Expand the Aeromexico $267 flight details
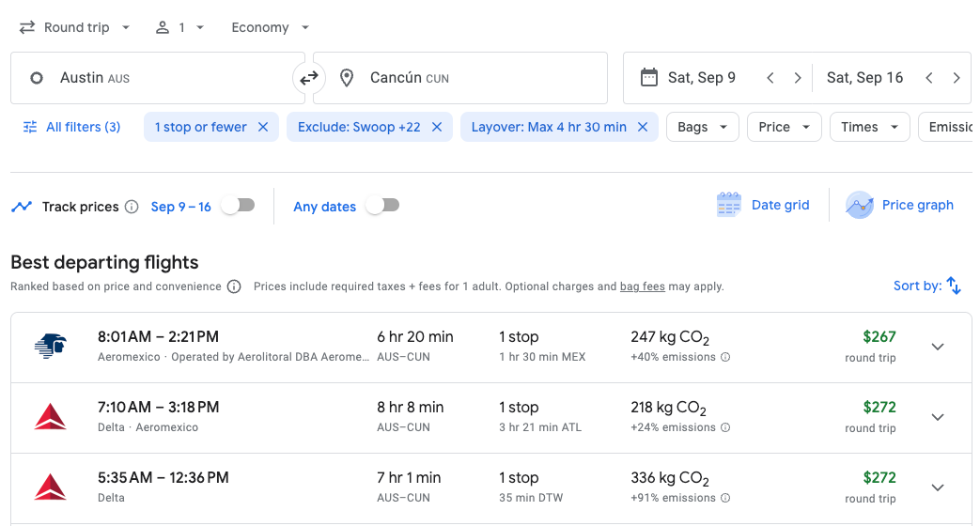Viewport: 980px width, 526px height. coord(937,347)
